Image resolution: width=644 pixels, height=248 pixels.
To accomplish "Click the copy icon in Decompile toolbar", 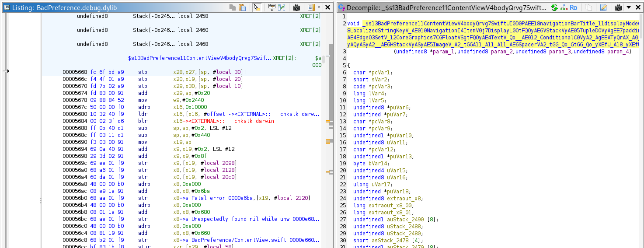I will pos(588,7).
